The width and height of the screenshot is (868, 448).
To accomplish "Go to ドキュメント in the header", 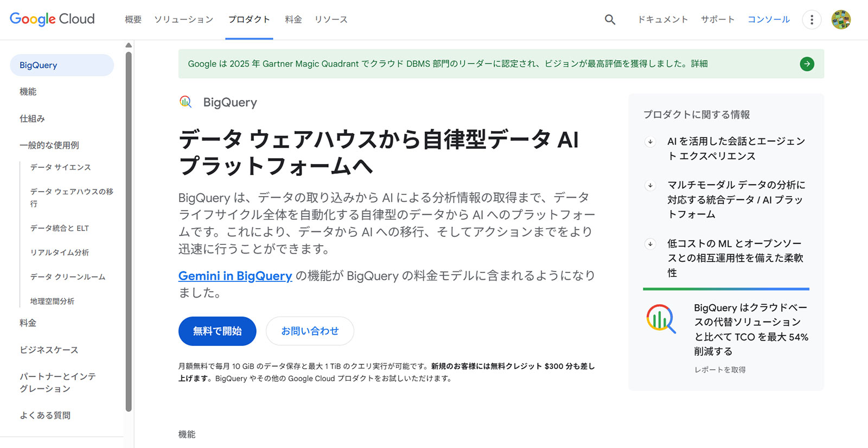I will 662,20.
